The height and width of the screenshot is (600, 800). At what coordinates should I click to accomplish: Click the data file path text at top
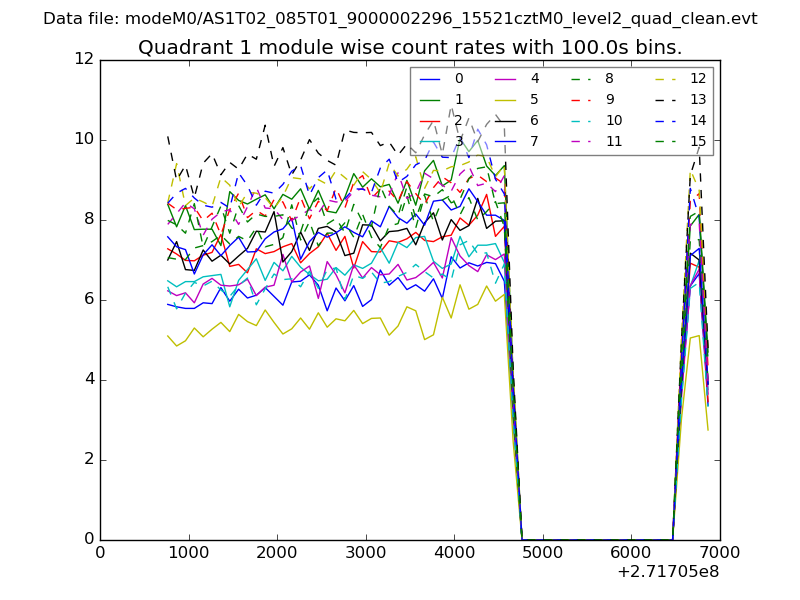[400, 19]
